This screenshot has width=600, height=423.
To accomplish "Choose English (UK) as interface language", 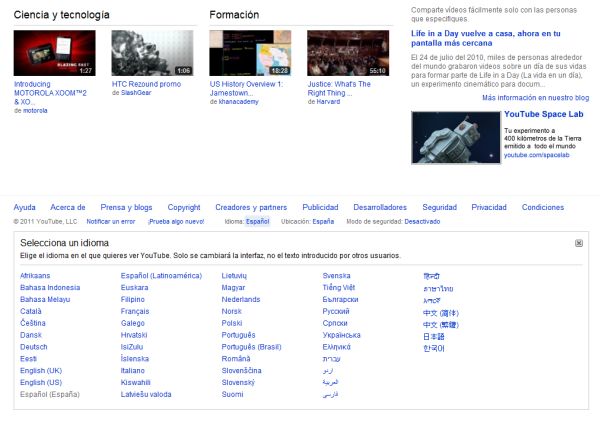I will pos(41,371).
